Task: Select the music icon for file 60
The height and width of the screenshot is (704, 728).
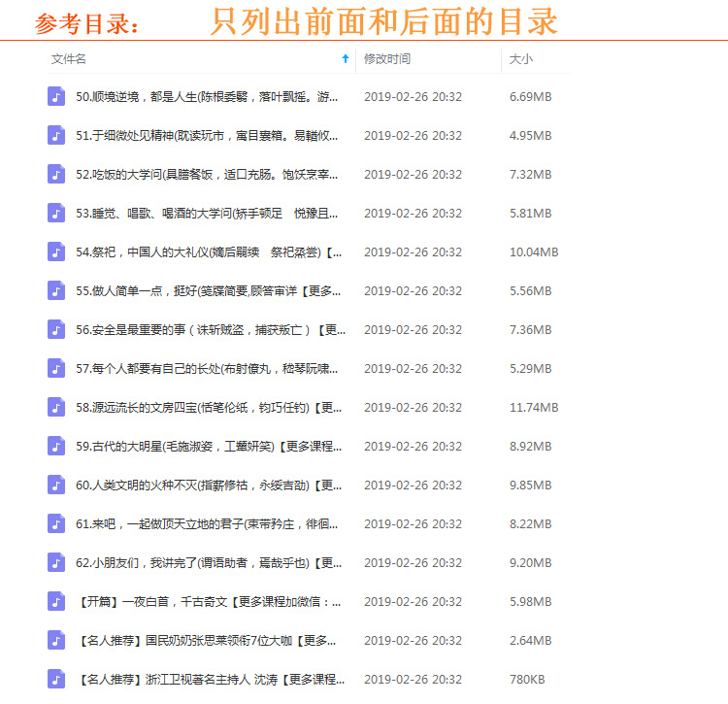Action: pyautogui.click(x=56, y=485)
